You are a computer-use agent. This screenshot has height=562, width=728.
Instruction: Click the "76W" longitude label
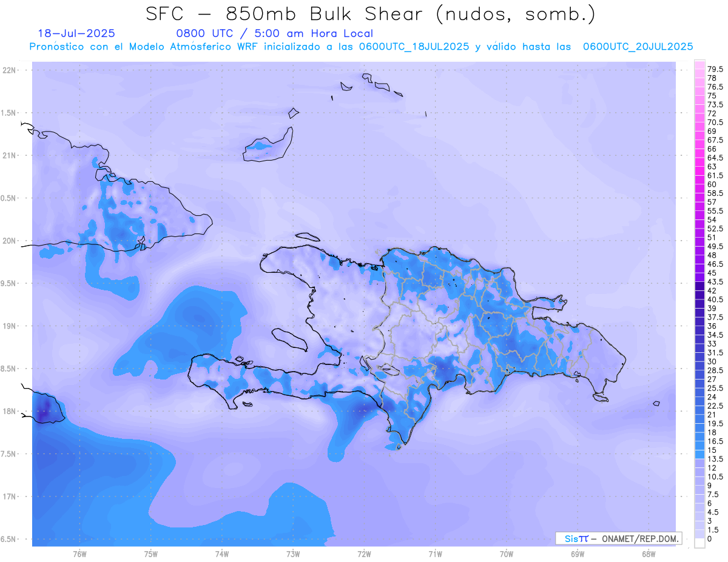click(79, 554)
